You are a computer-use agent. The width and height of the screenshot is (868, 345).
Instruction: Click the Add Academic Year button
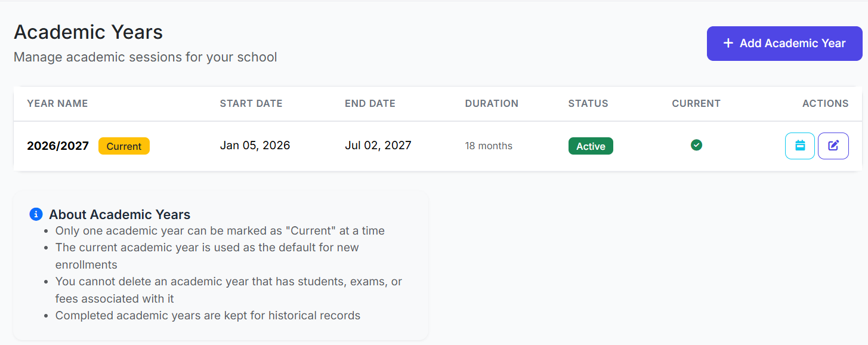point(784,43)
